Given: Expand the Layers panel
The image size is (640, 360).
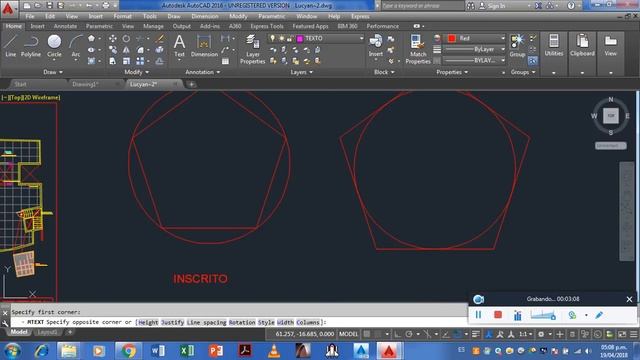Looking at the screenshot, I should coord(302,72).
